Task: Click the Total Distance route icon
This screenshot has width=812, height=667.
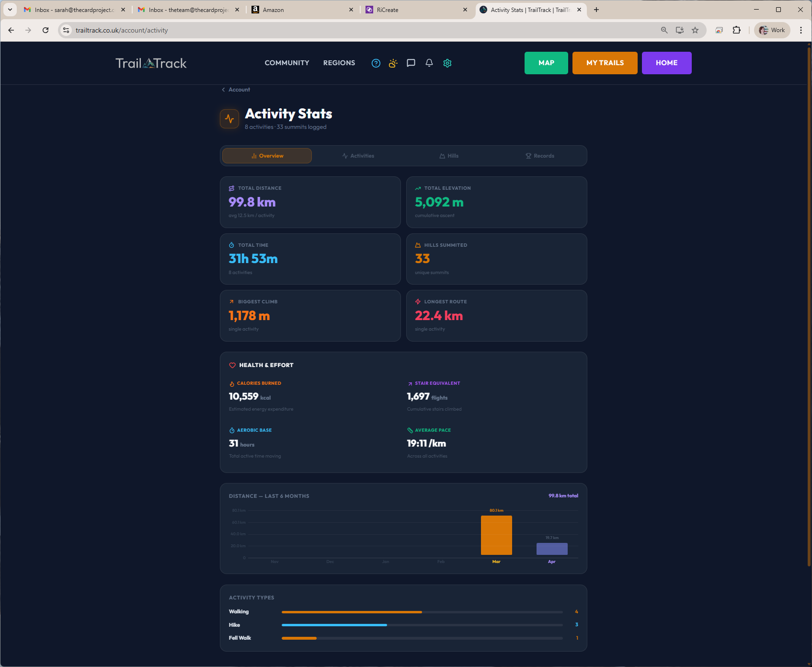Action: coord(232,188)
